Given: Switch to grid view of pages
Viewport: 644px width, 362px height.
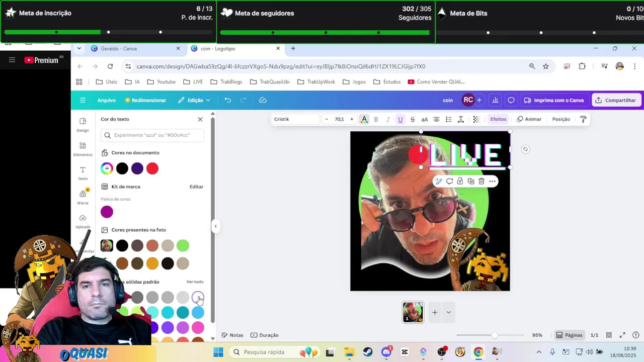Looking at the screenshot, I should coord(609,335).
